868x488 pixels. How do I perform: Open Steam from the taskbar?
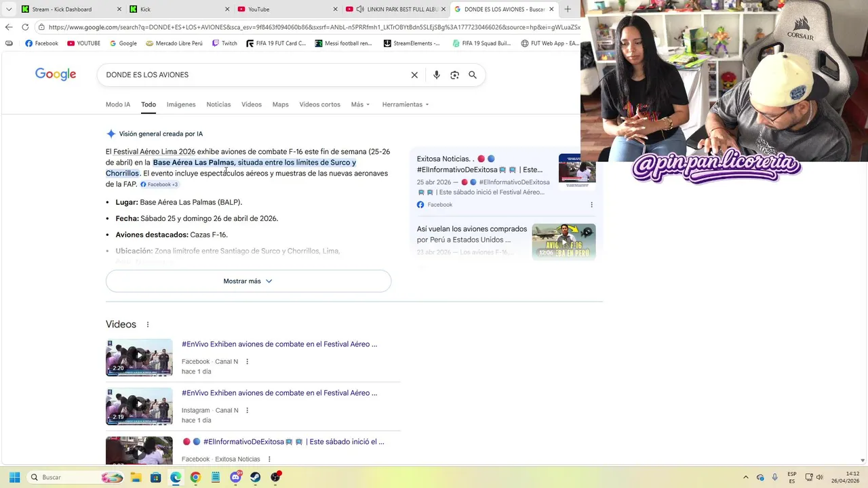(256, 477)
